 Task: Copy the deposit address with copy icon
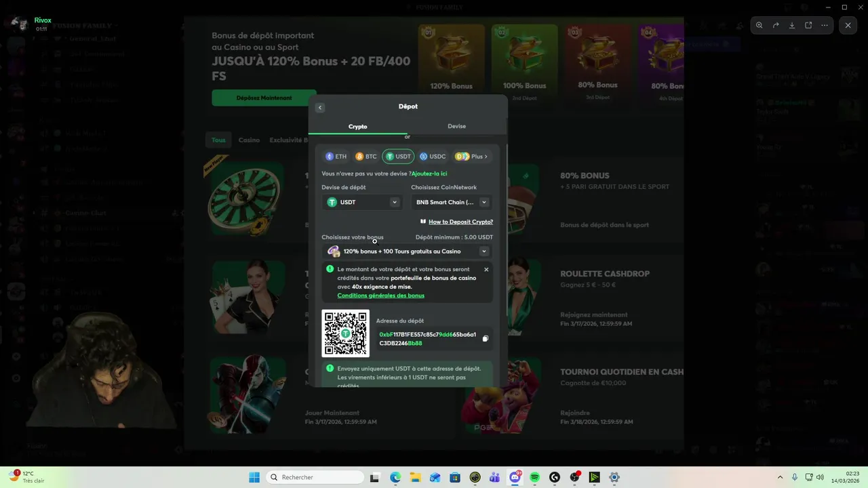485,339
